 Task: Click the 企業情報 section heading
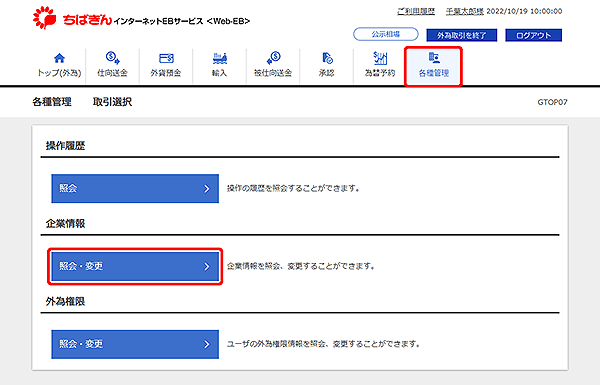pos(65,223)
